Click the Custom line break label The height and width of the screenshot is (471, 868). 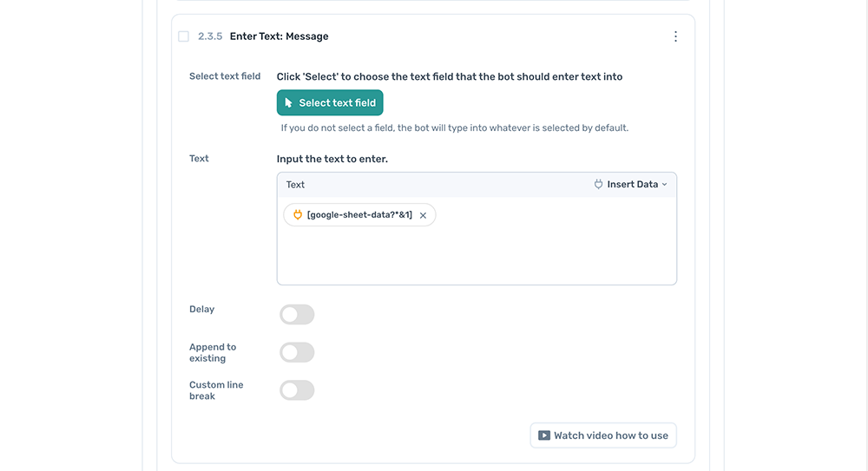[x=216, y=390]
